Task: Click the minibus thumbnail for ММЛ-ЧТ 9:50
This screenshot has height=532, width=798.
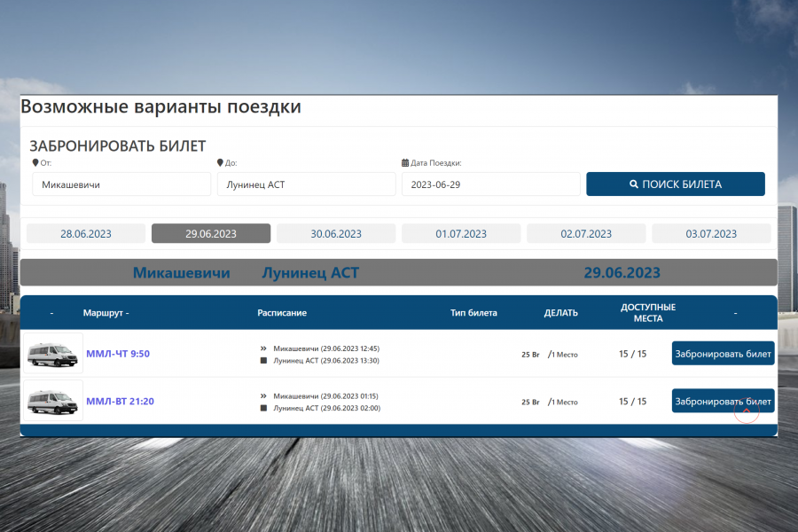Action: click(x=53, y=353)
